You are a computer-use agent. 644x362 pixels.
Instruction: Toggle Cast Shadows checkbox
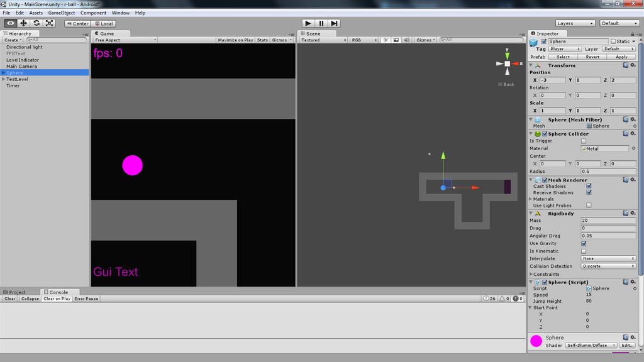click(x=589, y=186)
